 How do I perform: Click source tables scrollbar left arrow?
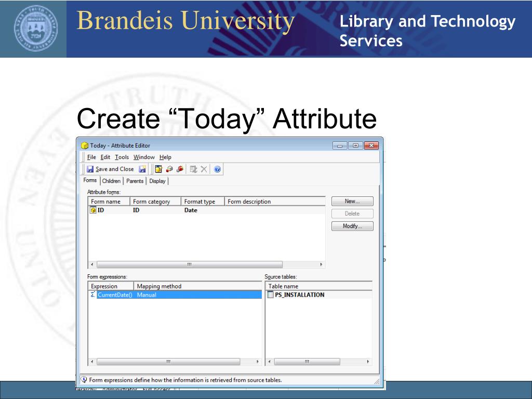(x=270, y=362)
